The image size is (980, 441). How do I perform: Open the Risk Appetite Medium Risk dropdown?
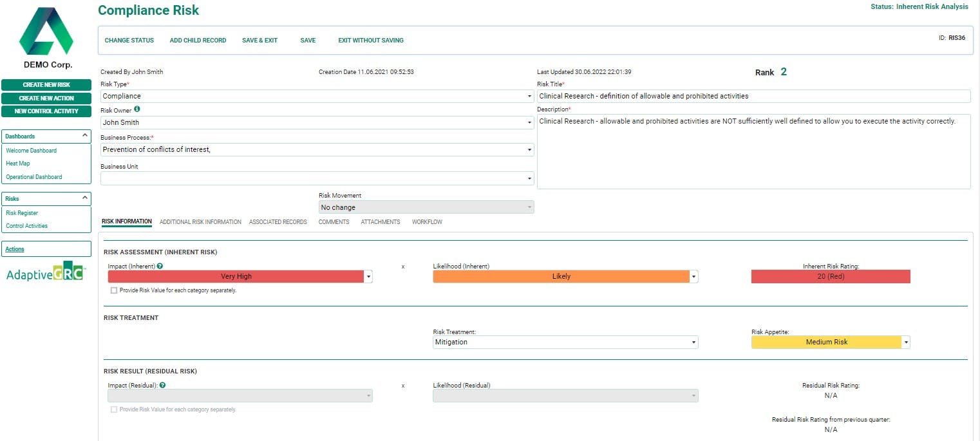pyautogui.click(x=831, y=342)
